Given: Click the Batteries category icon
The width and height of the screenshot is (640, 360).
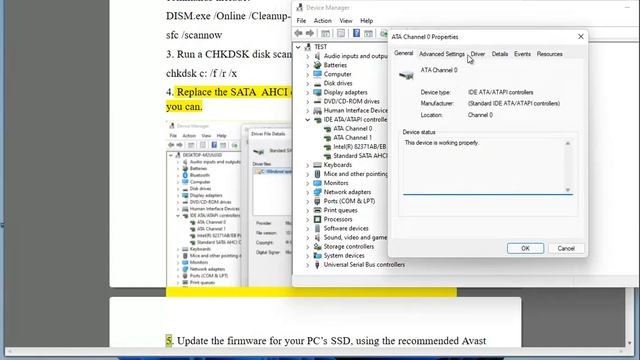Looking at the screenshot, I should [x=317, y=65].
